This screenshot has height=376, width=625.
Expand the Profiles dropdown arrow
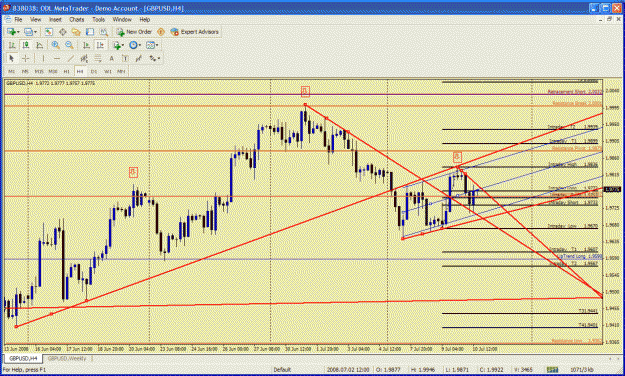click(35, 32)
